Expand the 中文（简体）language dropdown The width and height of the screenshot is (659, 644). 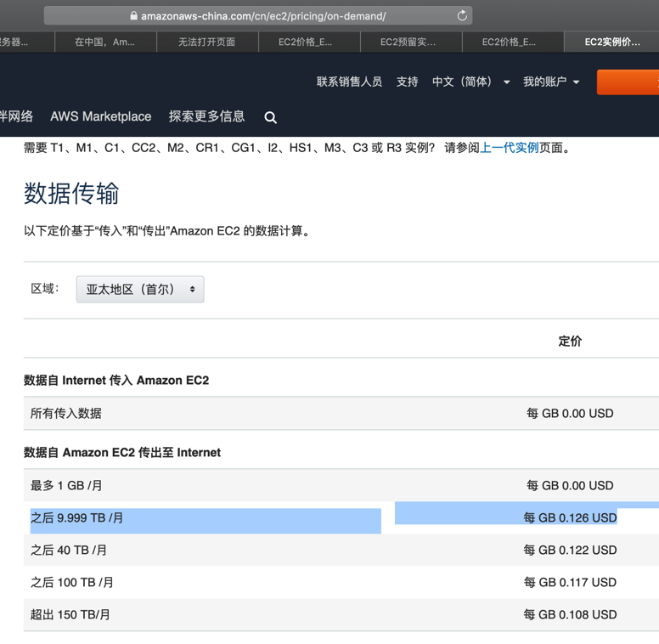coord(470,82)
